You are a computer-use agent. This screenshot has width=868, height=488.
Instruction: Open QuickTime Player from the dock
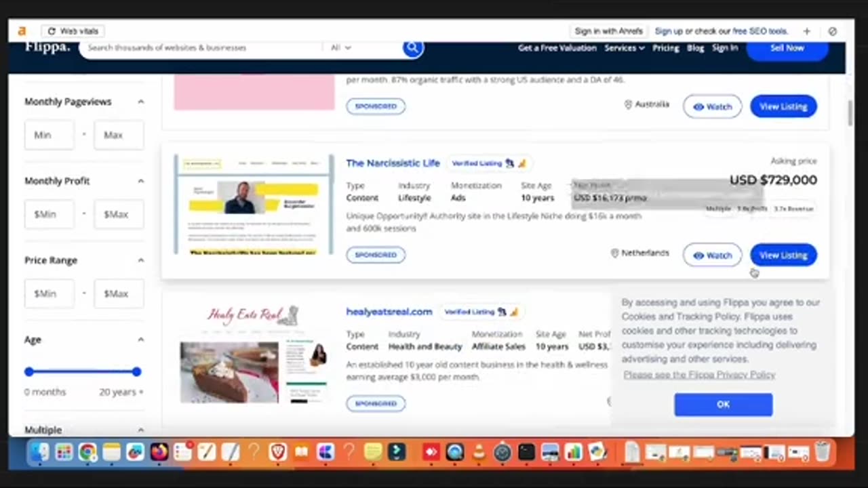pos(455,451)
